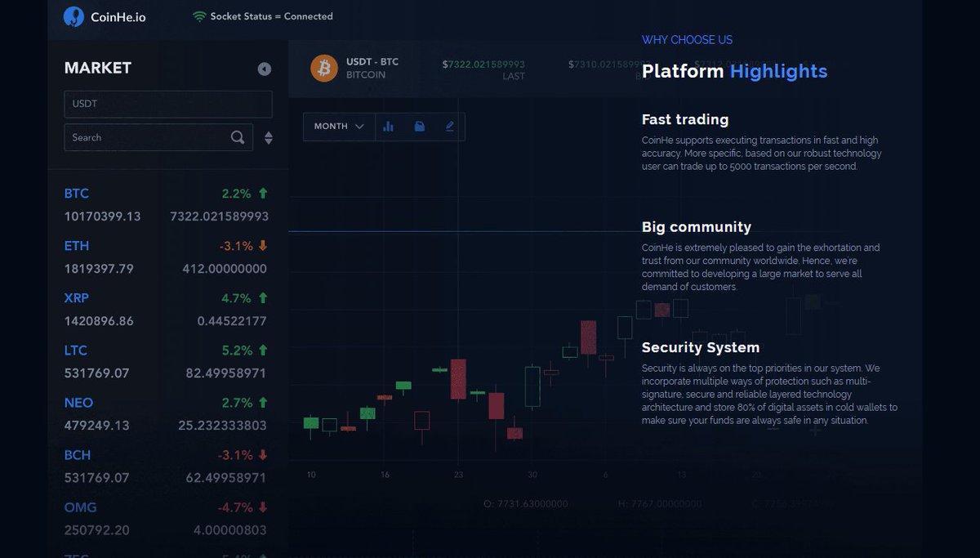980x558 pixels.
Task: Collapse the MARKET sidebar panel
Action: [264, 69]
